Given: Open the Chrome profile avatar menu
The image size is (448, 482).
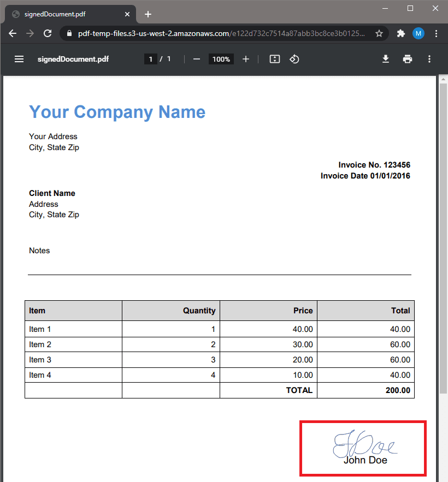Looking at the screenshot, I should (418, 33).
